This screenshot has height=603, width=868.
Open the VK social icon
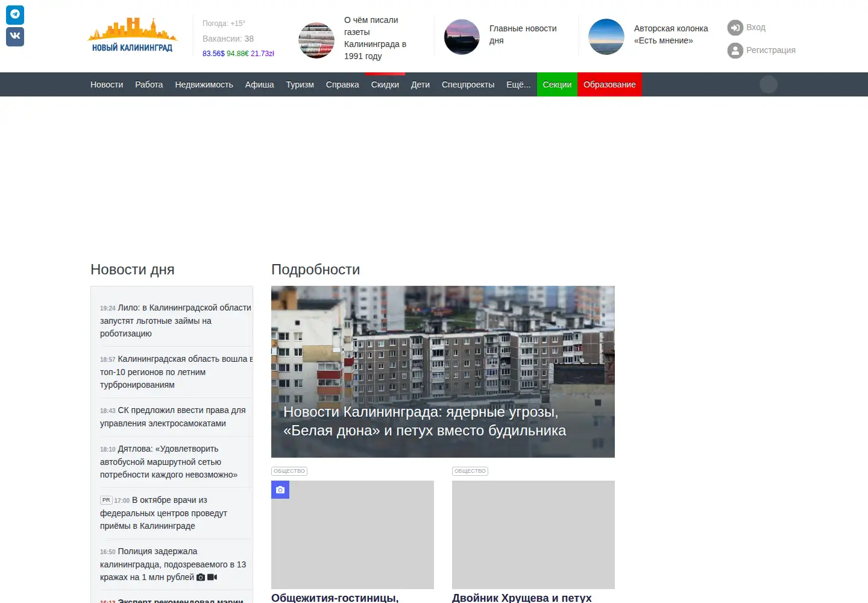coord(15,36)
